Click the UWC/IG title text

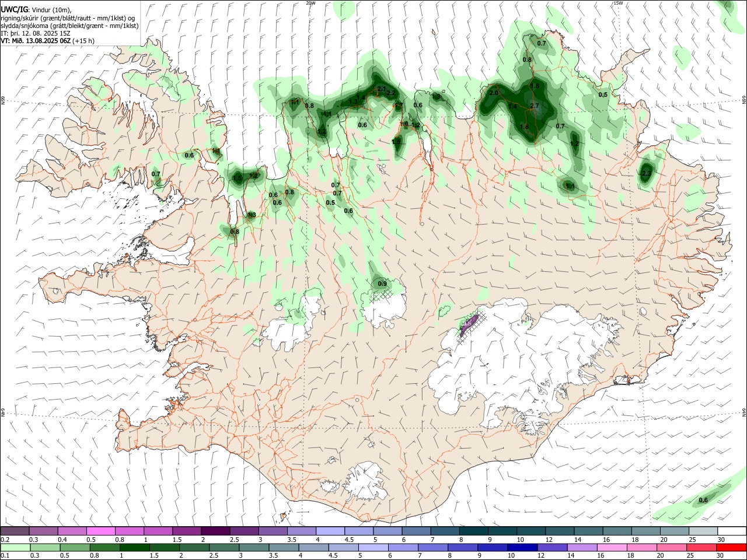14,10
